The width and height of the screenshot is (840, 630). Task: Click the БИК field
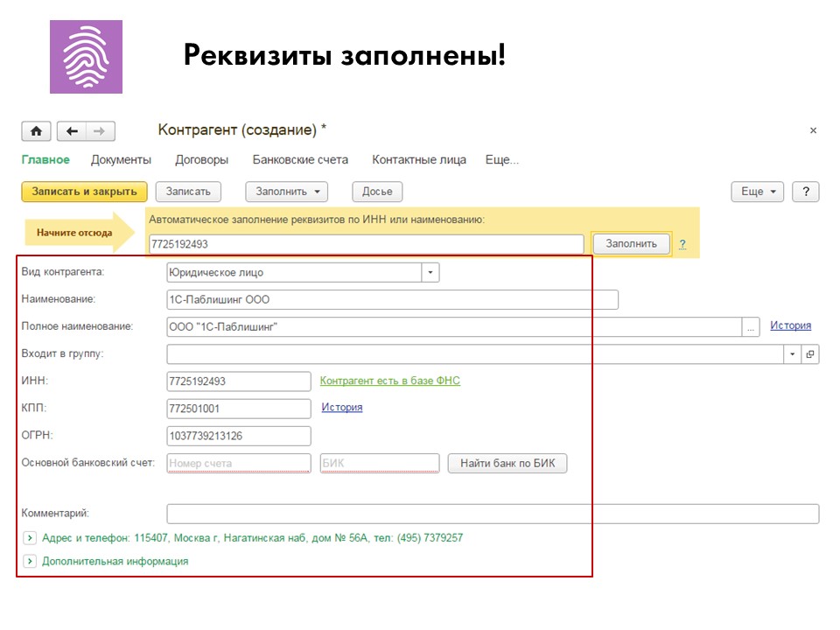click(x=380, y=464)
